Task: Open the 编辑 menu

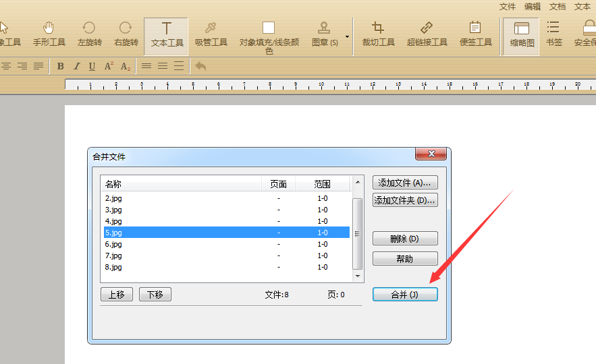Action: click(533, 6)
